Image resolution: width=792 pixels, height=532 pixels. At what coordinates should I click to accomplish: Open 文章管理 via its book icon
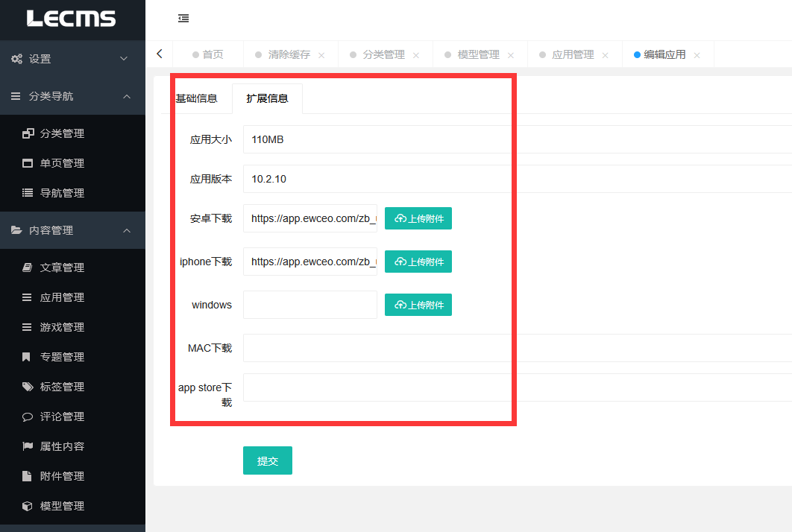click(28, 267)
